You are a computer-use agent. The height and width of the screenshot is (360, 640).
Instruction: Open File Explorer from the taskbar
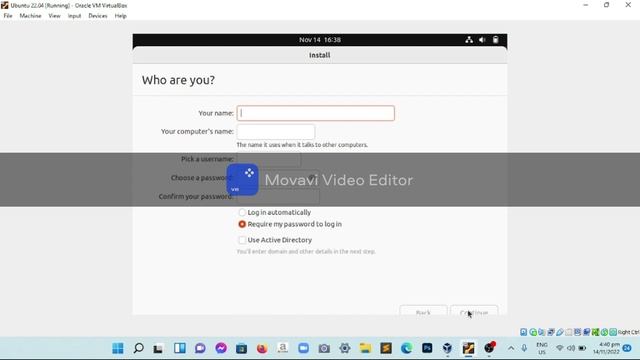click(x=365, y=348)
